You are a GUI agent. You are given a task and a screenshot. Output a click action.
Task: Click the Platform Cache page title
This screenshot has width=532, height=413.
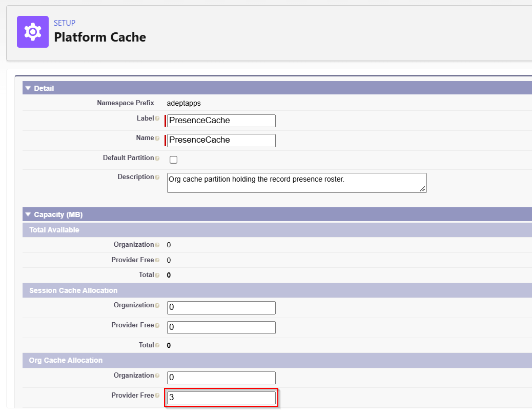[x=100, y=37]
